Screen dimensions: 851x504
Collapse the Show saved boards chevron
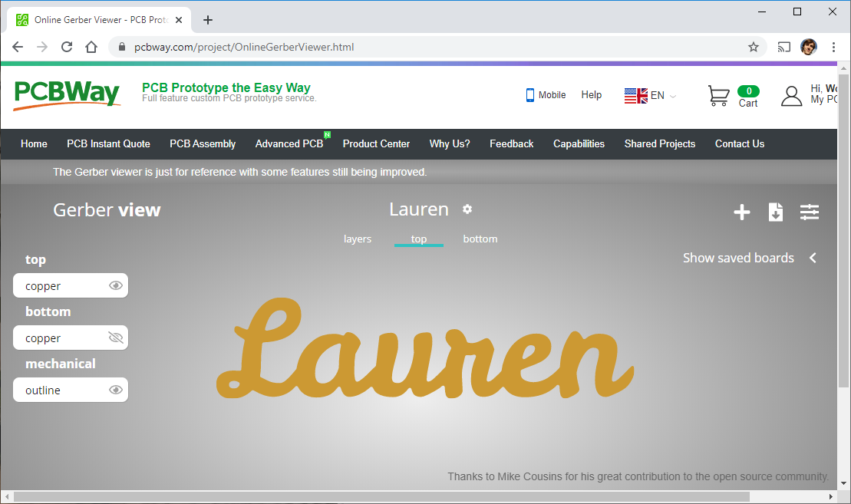[x=813, y=258]
